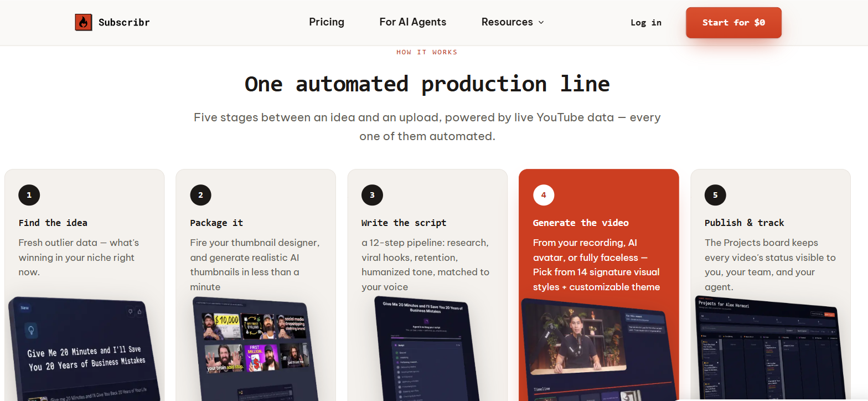Select the "Package it" card title
Viewport: 868px width, 401px height.
pos(216,223)
